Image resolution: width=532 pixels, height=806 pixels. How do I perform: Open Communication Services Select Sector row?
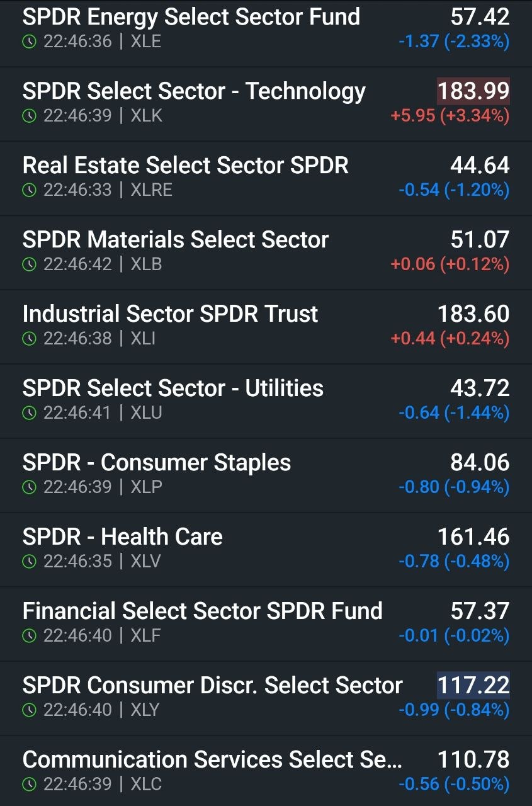266,771
